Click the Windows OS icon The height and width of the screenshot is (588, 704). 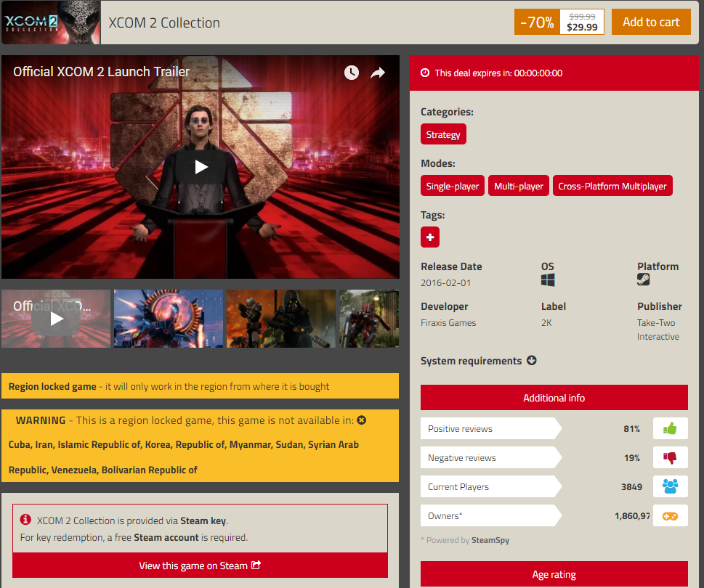548,280
